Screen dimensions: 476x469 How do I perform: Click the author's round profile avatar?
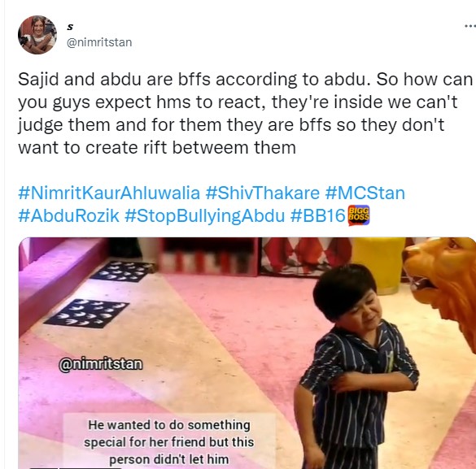click(x=37, y=35)
